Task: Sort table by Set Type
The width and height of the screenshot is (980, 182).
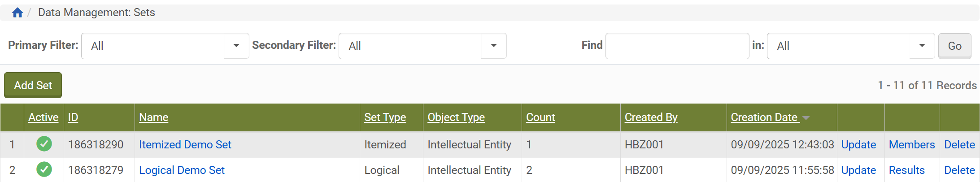Action: tap(385, 117)
